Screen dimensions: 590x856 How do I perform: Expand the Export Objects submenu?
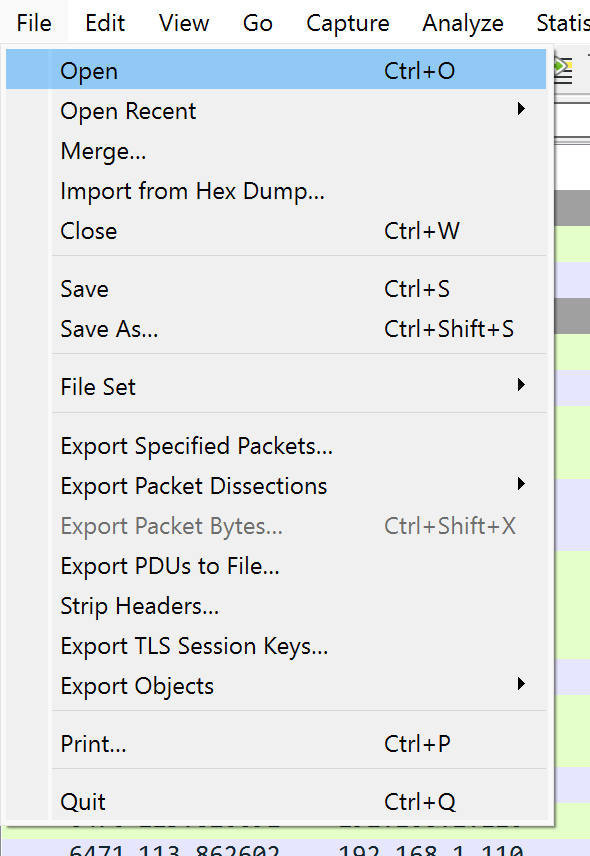pyautogui.click(x=276, y=686)
